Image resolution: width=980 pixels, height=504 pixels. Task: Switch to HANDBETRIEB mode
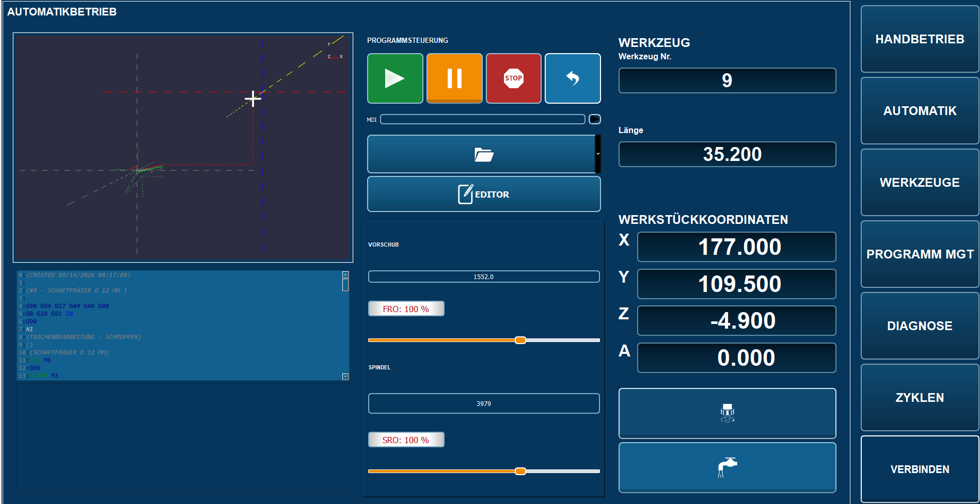(x=920, y=39)
